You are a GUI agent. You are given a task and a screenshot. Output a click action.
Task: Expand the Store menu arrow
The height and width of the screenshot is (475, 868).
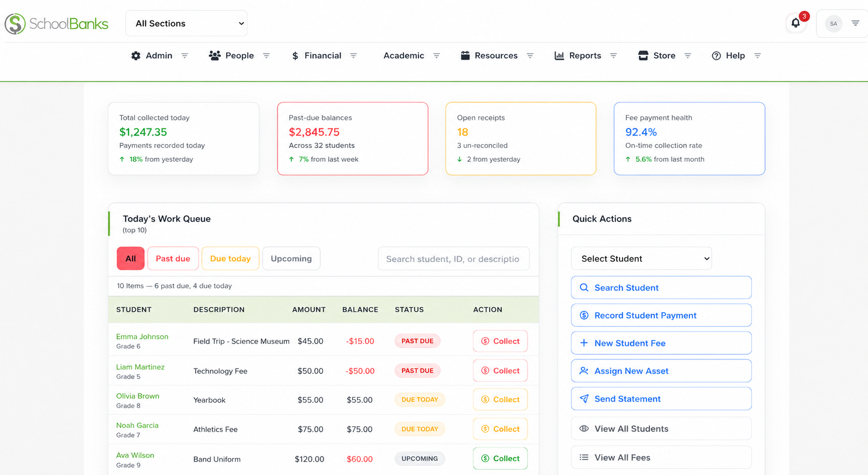[x=688, y=56]
